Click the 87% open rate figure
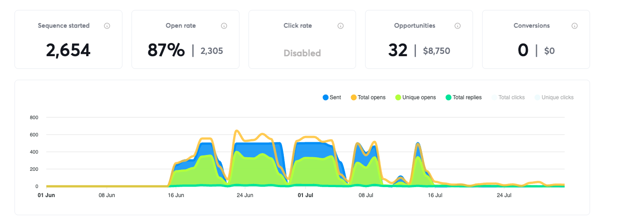644x222 pixels. 166,50
